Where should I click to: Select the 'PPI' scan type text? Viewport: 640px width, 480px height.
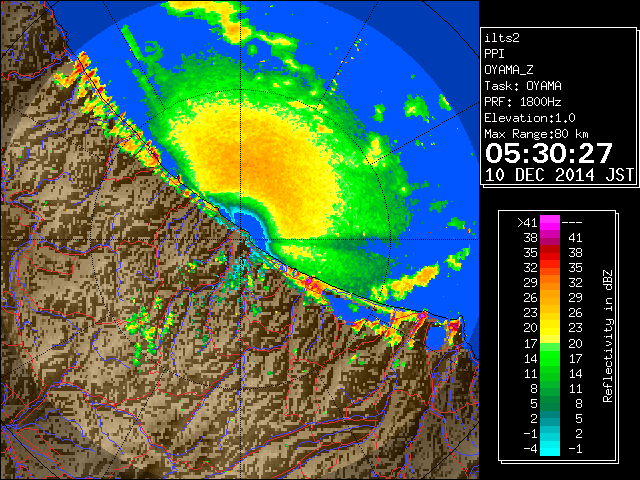[494, 54]
